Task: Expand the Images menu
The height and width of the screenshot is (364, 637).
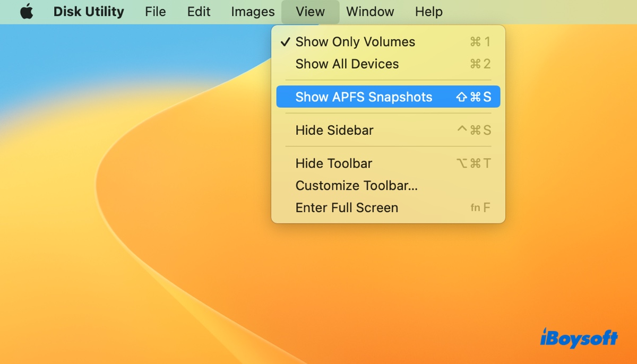Action: [x=253, y=12]
